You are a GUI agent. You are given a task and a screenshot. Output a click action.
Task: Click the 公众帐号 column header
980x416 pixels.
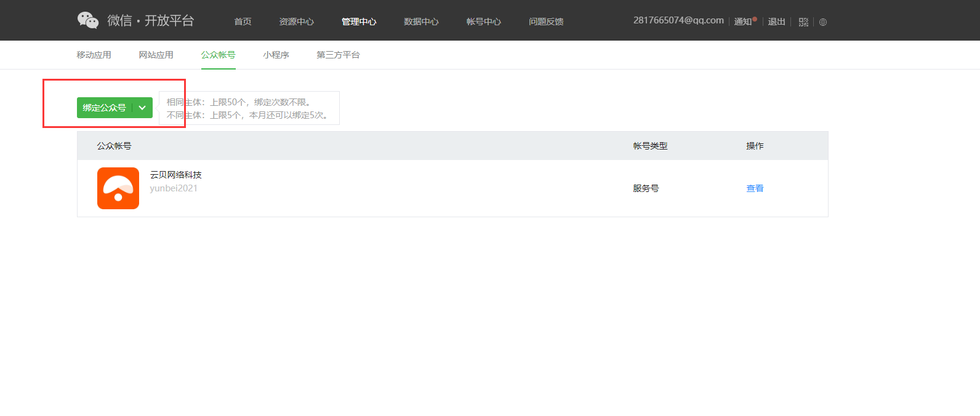pos(114,146)
